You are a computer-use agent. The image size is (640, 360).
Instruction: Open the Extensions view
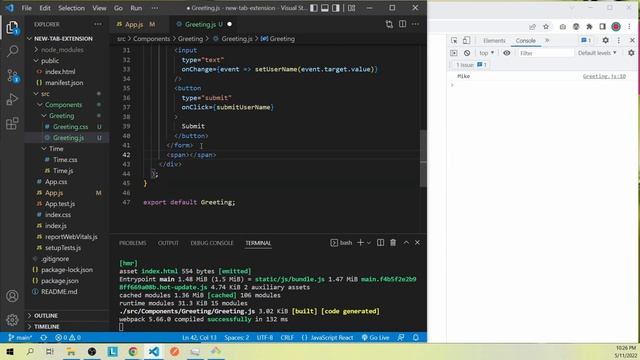tap(12, 123)
